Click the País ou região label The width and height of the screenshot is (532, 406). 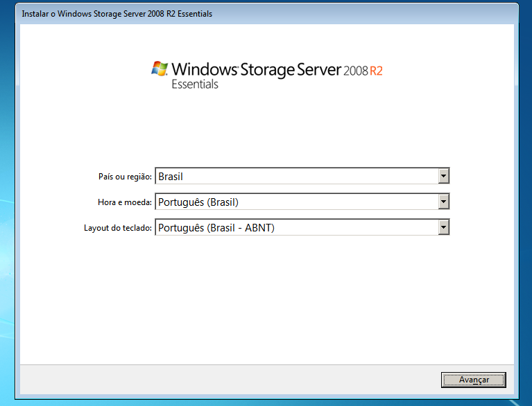(x=125, y=177)
